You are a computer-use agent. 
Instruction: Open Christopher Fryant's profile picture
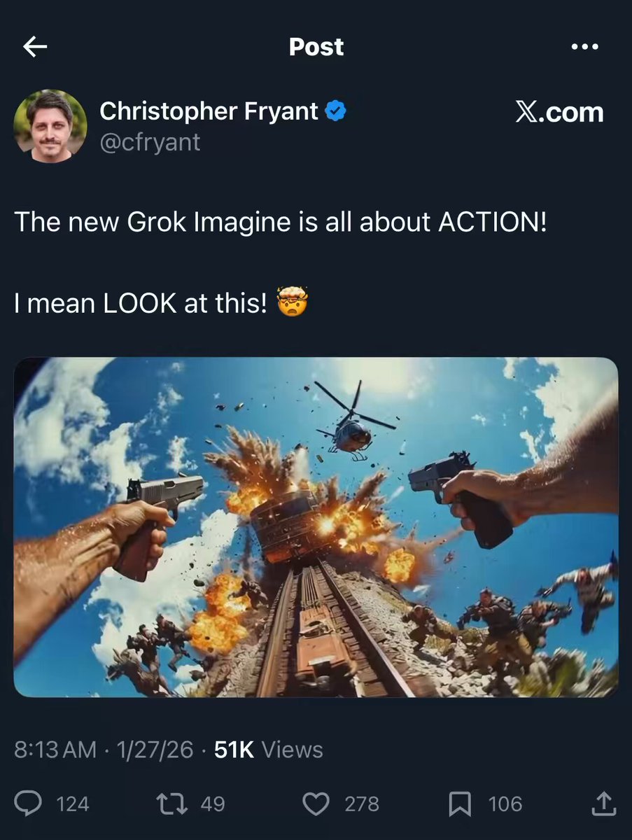coord(50,126)
